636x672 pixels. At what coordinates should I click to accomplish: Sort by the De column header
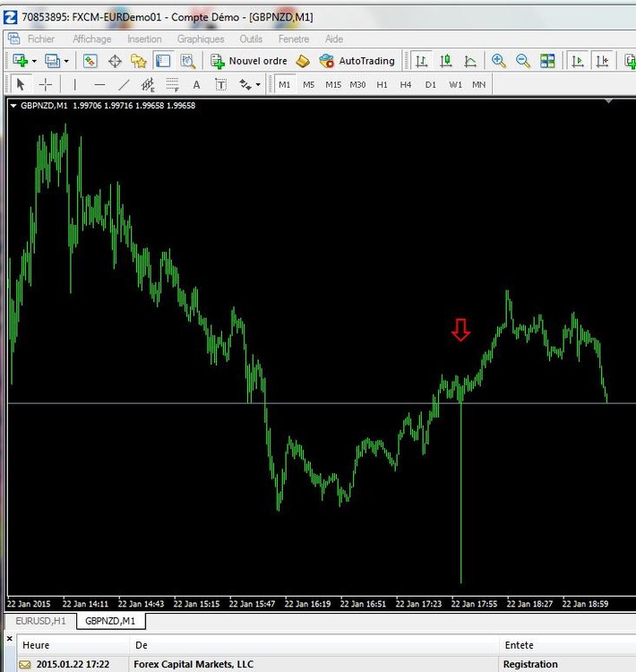pos(314,645)
